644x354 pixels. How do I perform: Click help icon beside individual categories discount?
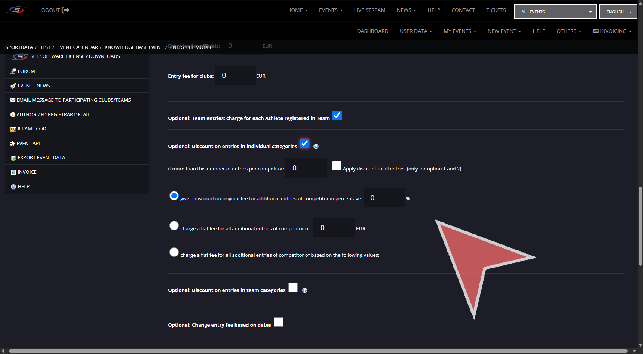click(x=316, y=147)
